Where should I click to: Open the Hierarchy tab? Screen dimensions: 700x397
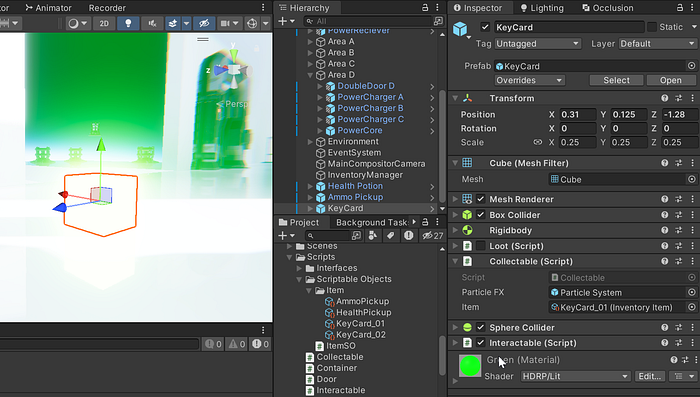tap(304, 8)
